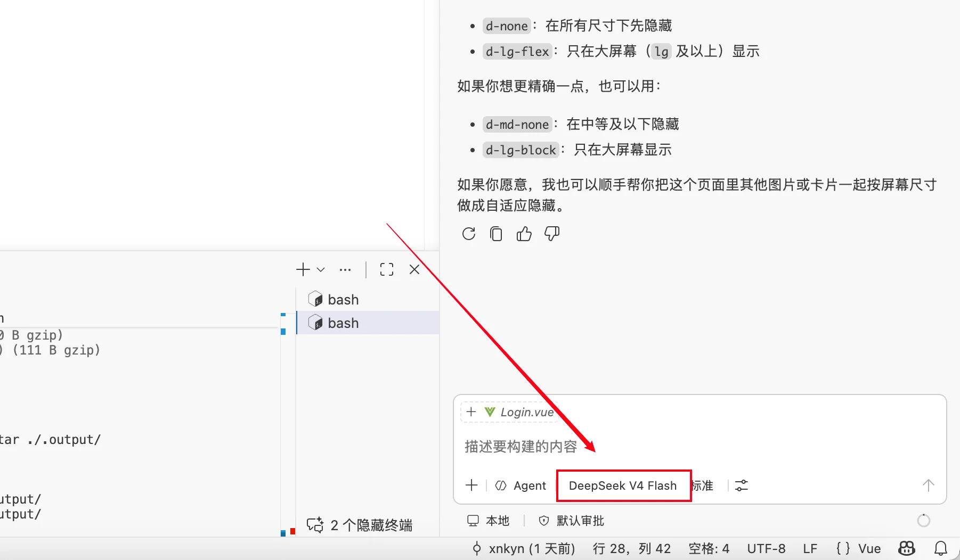Image resolution: width=960 pixels, height=560 pixels.
Task: Show the 2 hidden terminals
Action: point(360,525)
